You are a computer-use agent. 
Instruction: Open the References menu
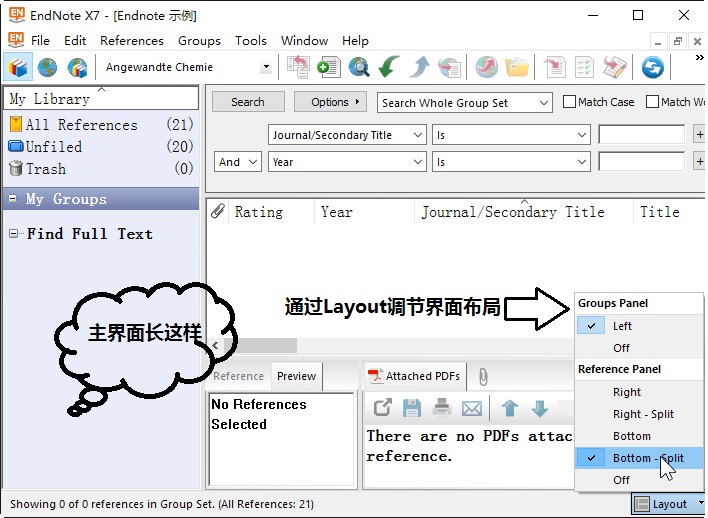(x=132, y=41)
